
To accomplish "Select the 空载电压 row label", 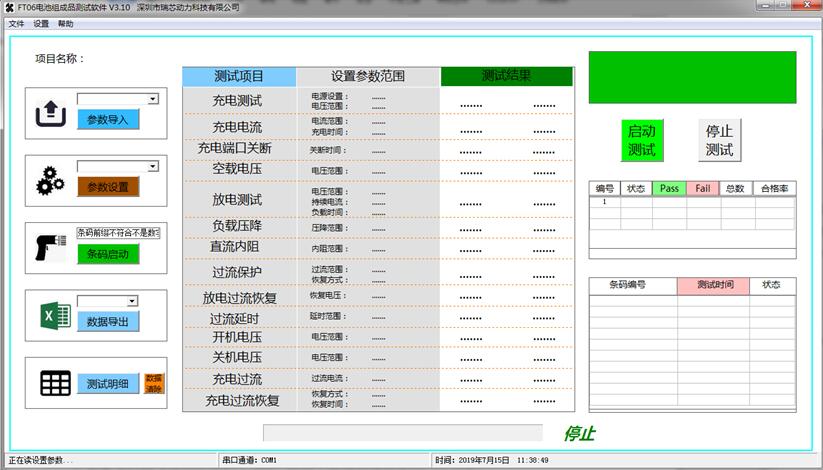I will pyautogui.click(x=237, y=169).
